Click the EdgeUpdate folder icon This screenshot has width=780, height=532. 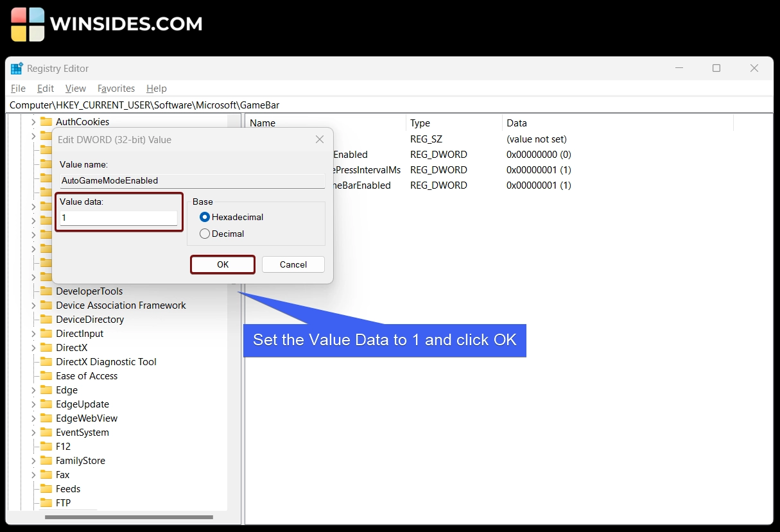46,404
